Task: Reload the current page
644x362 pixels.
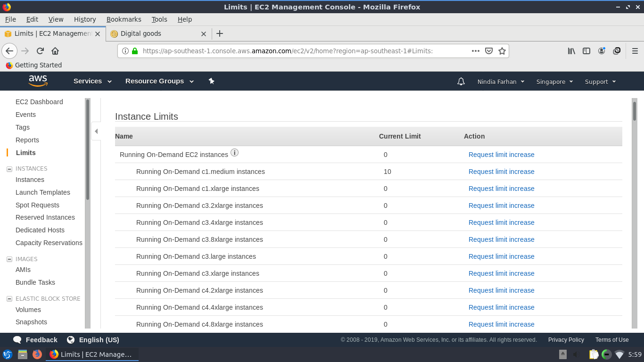Action: [40, 51]
